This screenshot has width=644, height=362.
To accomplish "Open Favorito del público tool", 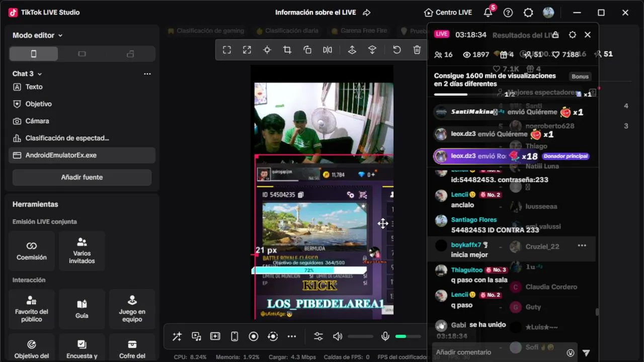I will [x=32, y=309].
